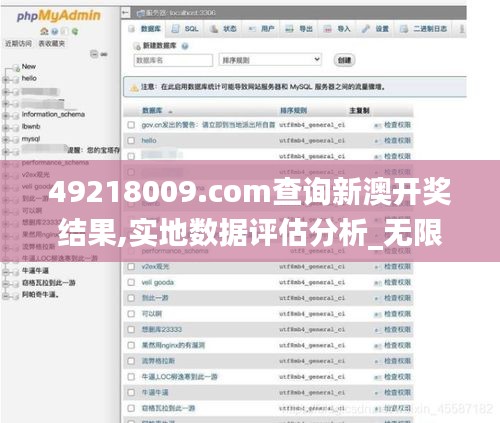Open the collation dropdown
This screenshot has height=423, width=500.
pyautogui.click(x=270, y=60)
